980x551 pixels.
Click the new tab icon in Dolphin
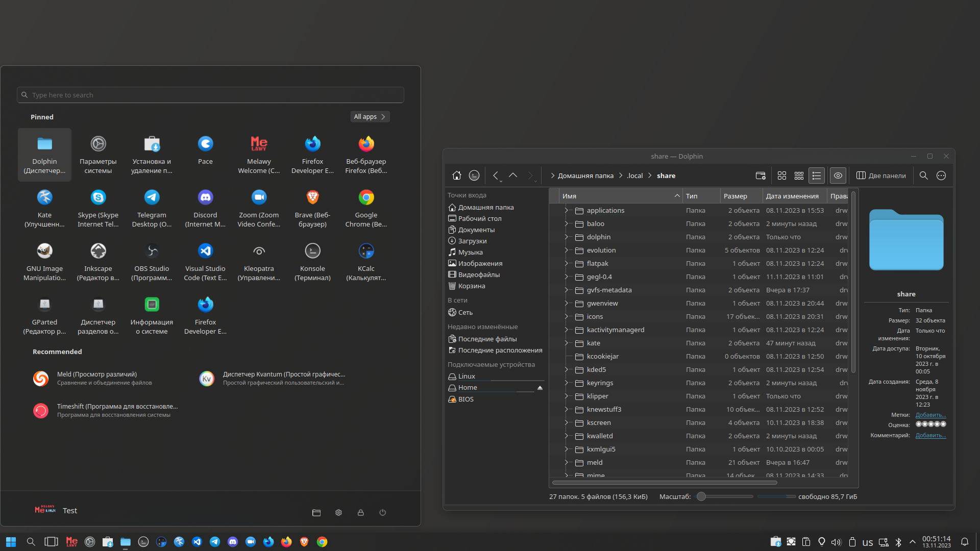(x=761, y=176)
